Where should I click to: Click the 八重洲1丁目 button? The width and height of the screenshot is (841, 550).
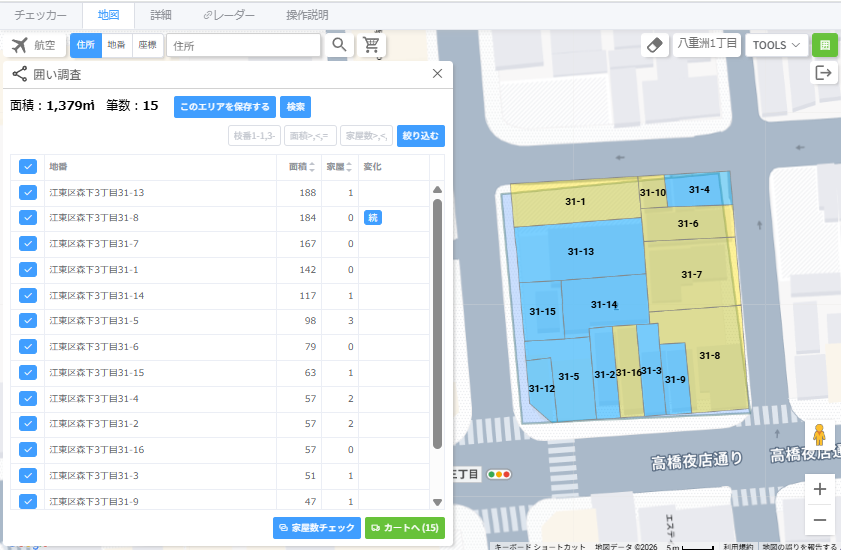click(x=707, y=44)
